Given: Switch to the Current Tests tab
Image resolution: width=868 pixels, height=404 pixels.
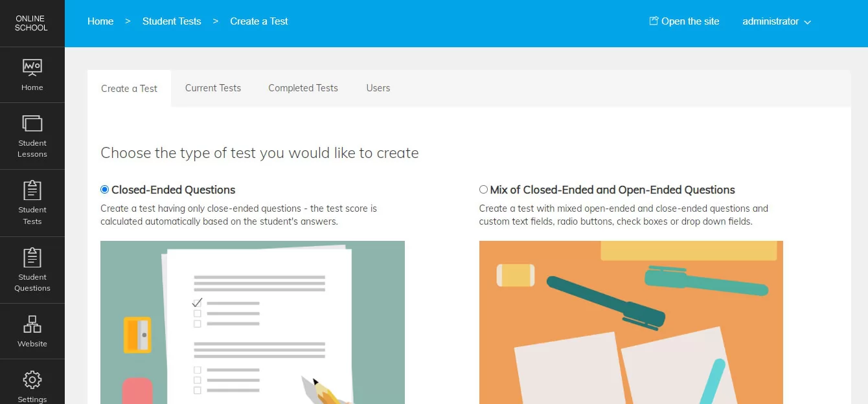Looking at the screenshot, I should [212, 88].
